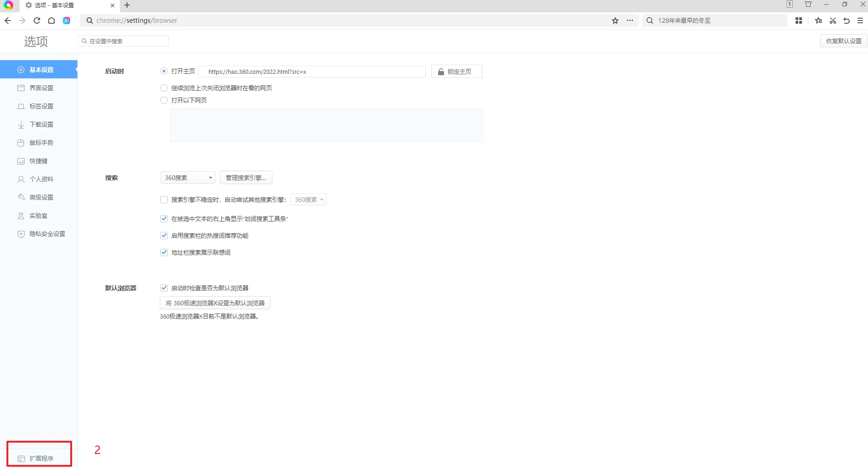Viewport: 868px width, 468px height.
Task: Click the undo closed tab icon
Action: [x=847, y=21]
